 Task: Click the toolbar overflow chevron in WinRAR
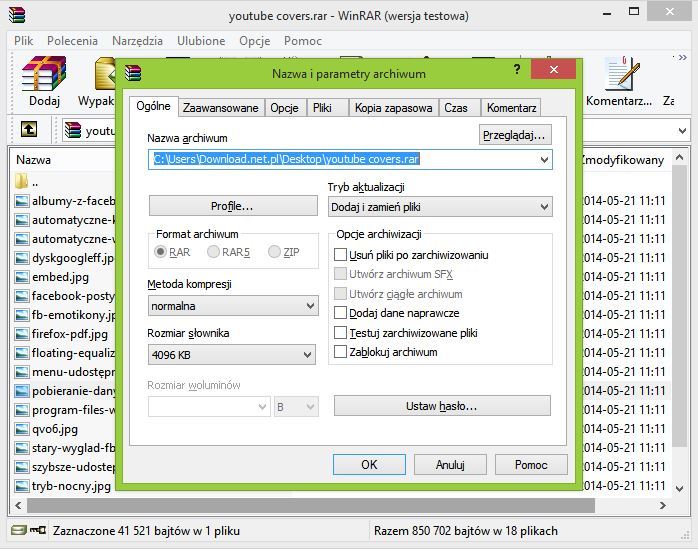682,57
